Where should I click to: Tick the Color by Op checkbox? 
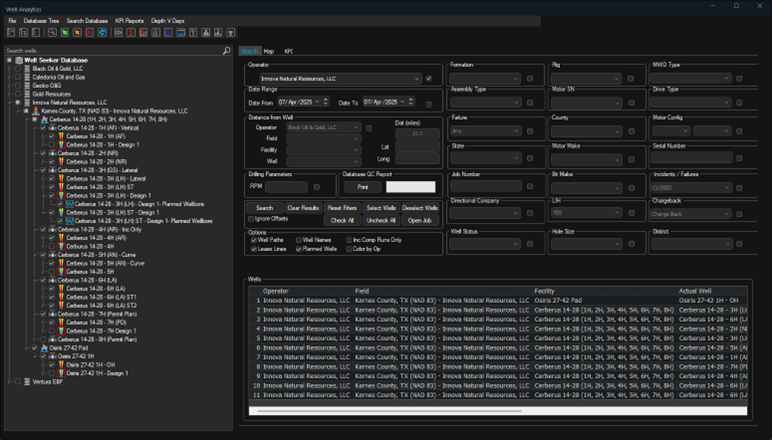tap(347, 249)
